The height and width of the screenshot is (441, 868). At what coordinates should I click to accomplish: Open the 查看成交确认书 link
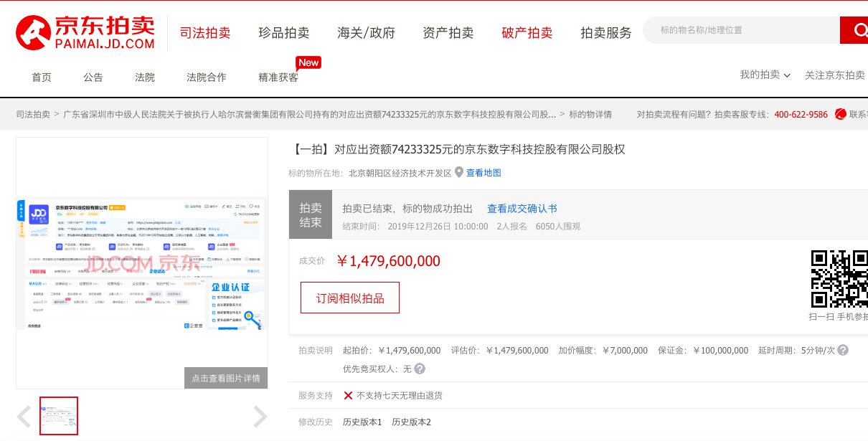[522, 209]
